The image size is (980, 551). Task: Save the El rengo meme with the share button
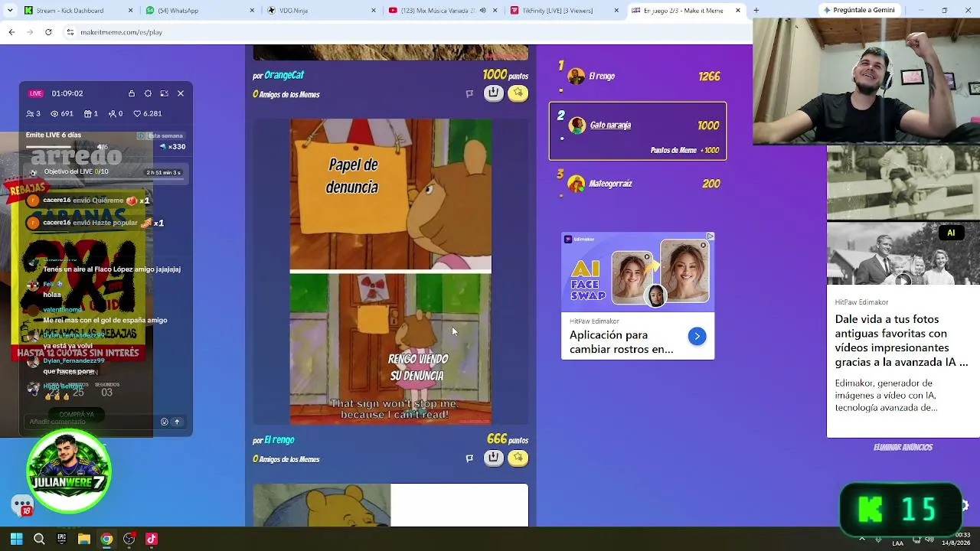tap(494, 458)
